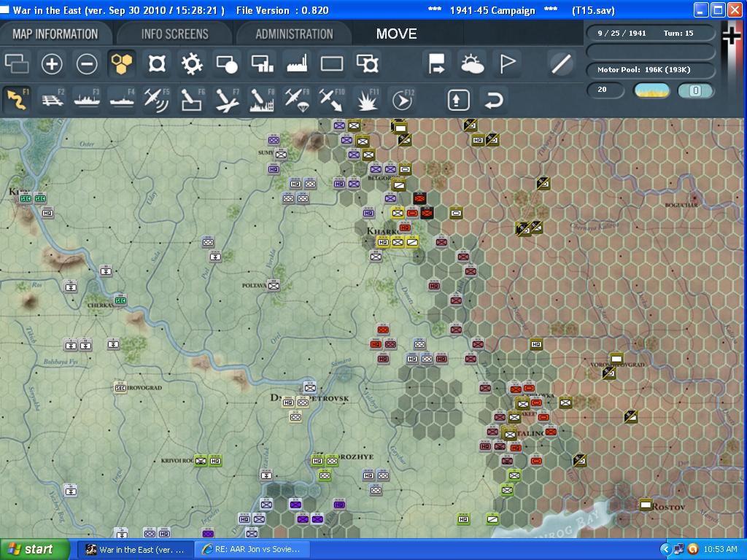Open the weather sun-and-cloud icon
This screenshot has height=560, width=747.
coord(472,63)
